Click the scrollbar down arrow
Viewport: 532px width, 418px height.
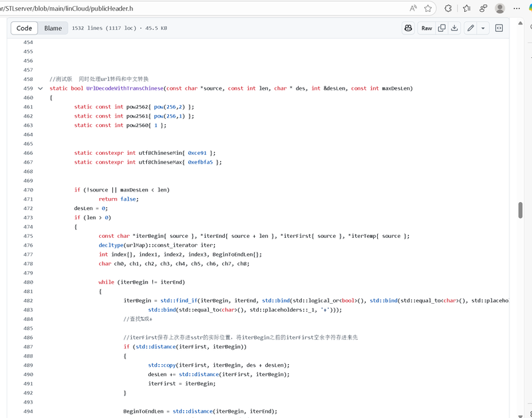click(x=520, y=415)
